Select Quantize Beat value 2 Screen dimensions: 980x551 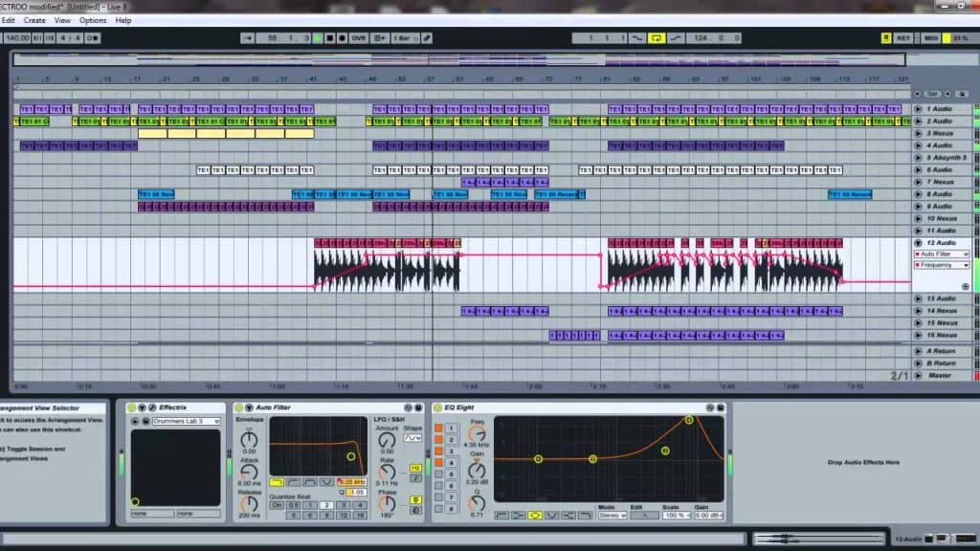pyautogui.click(x=325, y=505)
